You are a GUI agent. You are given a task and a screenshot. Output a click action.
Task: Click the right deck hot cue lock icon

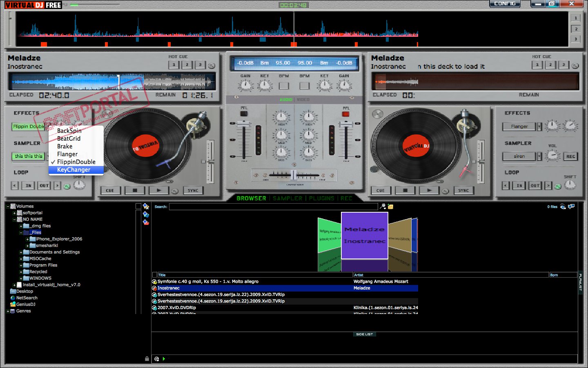tap(575, 65)
